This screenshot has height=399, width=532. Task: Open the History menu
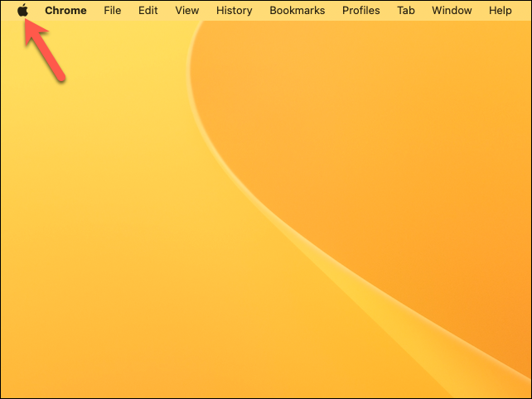(x=235, y=11)
